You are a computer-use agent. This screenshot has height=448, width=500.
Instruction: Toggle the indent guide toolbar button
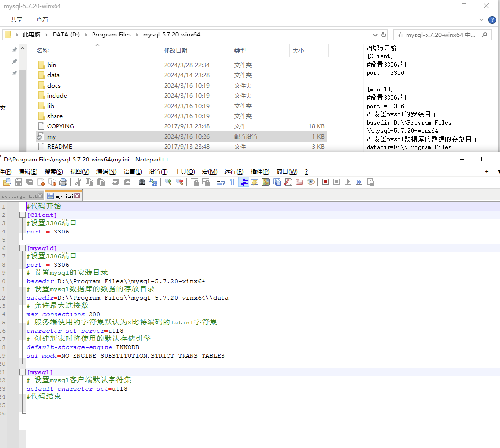click(x=243, y=182)
